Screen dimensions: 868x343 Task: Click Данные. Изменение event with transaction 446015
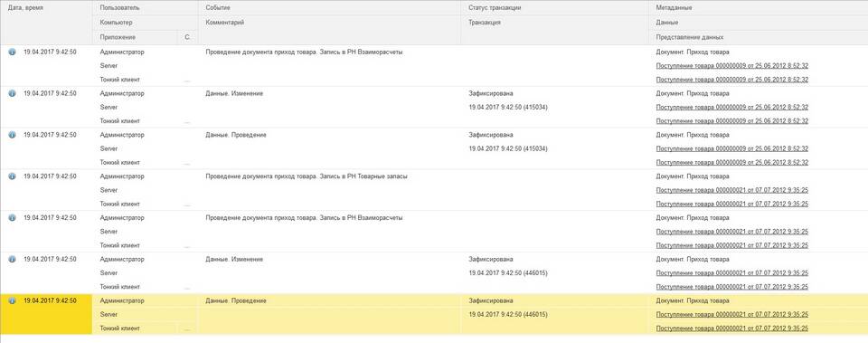point(234,260)
